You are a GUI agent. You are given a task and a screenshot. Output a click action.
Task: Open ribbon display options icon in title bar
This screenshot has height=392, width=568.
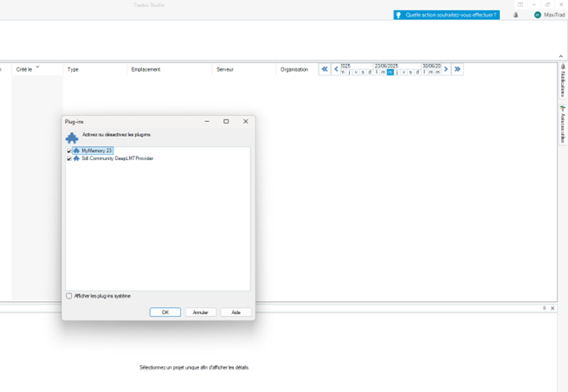click(520, 4)
